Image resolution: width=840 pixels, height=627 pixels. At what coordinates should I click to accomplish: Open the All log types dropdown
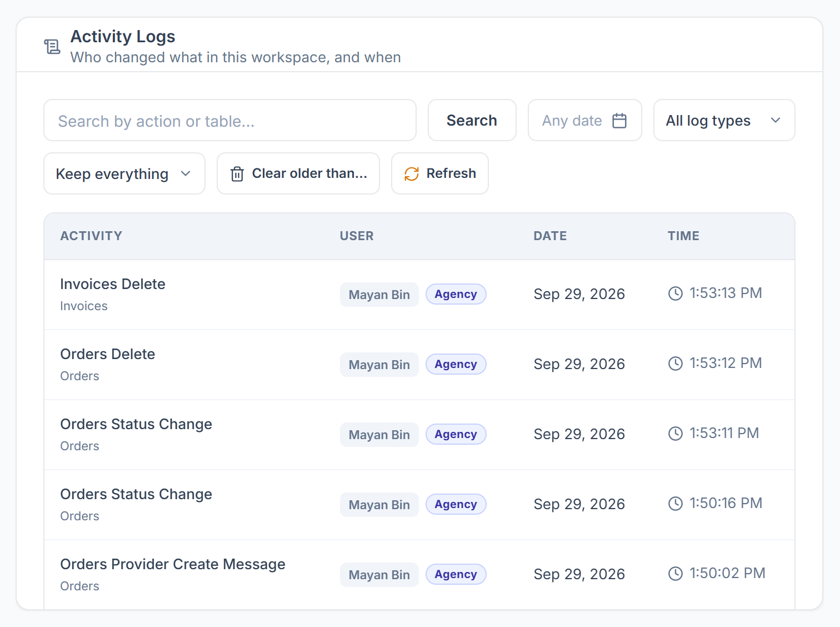724,120
